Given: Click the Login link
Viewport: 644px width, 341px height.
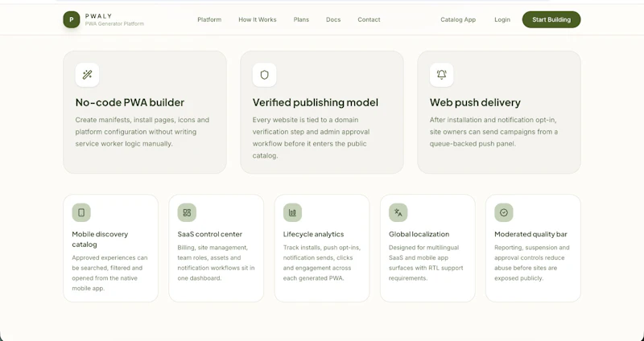Looking at the screenshot, I should click(x=502, y=19).
